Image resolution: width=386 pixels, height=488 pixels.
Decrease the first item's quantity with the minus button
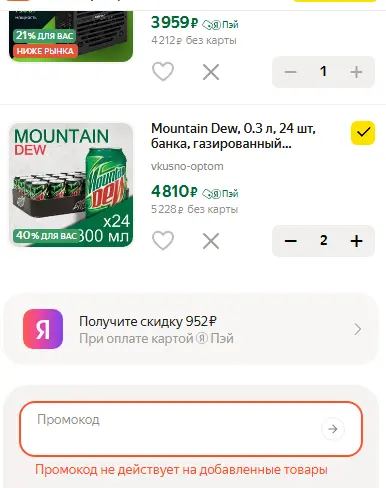290,72
